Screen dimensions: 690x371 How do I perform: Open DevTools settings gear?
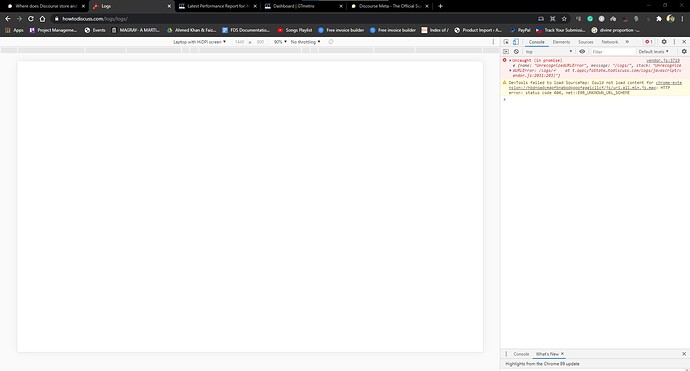[x=664, y=42]
